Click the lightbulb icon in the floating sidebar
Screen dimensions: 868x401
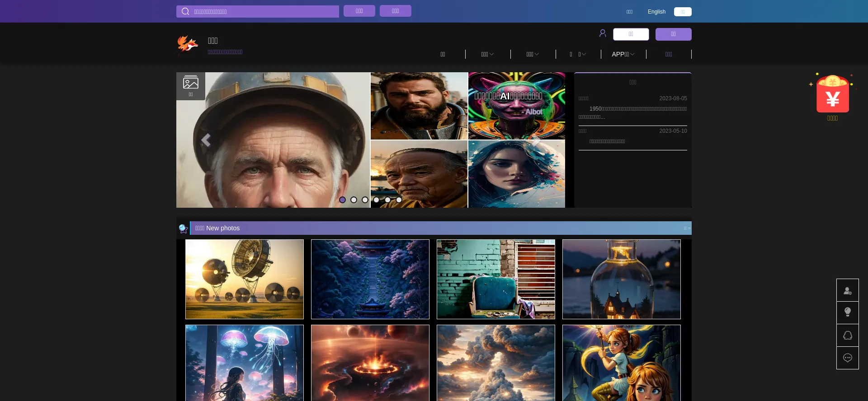point(848,312)
